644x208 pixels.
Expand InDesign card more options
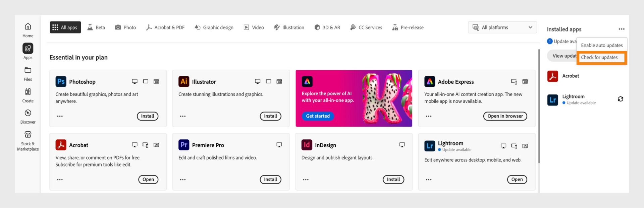tap(306, 180)
